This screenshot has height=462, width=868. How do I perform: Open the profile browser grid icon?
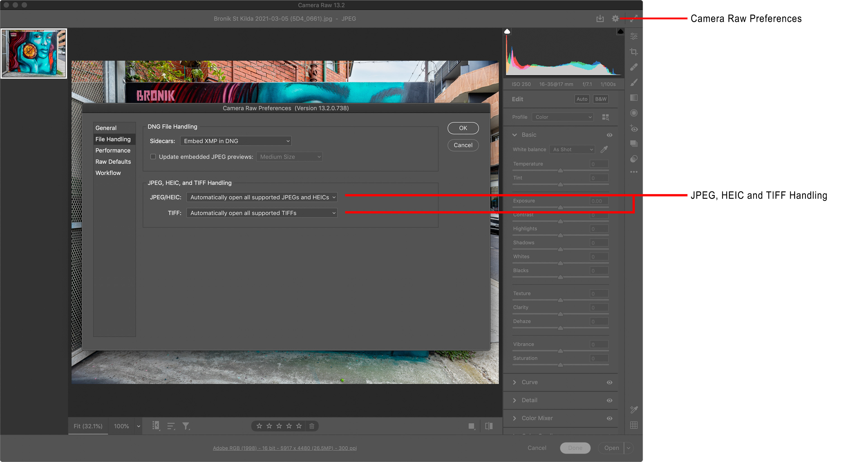pos(605,117)
